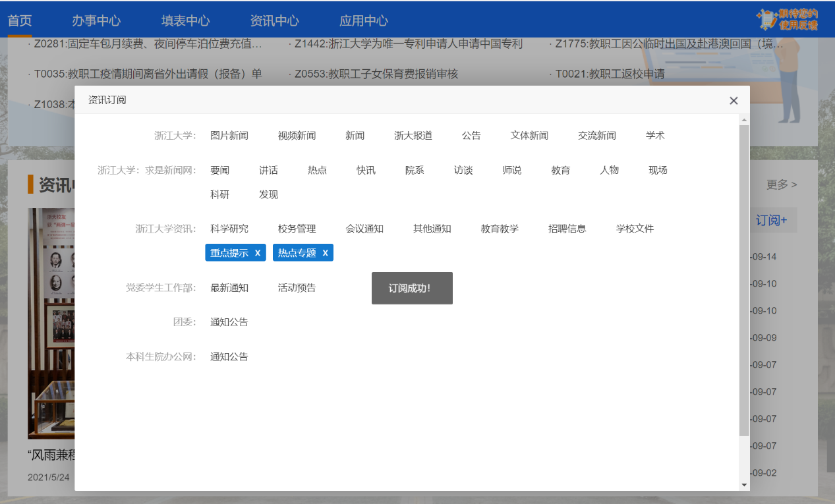Choose the 讲话 category
The width and height of the screenshot is (835, 504).
(268, 170)
